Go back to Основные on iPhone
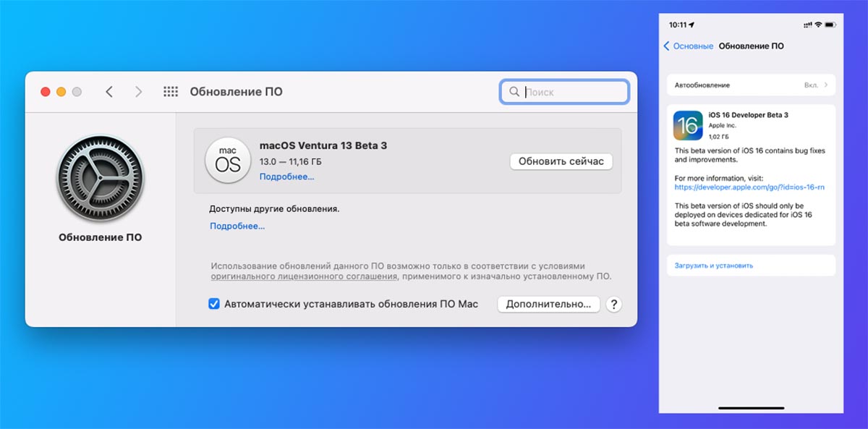Viewport: 868px width, 429px height. [688, 46]
